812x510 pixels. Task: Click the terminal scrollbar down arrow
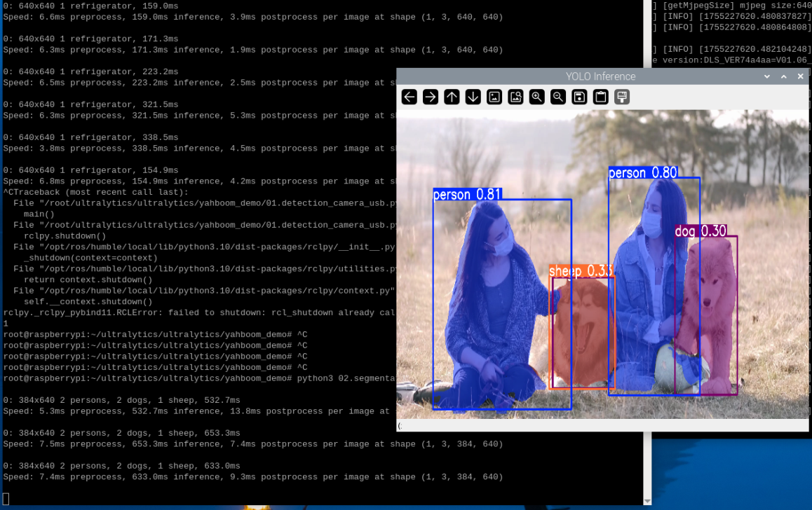(647, 501)
